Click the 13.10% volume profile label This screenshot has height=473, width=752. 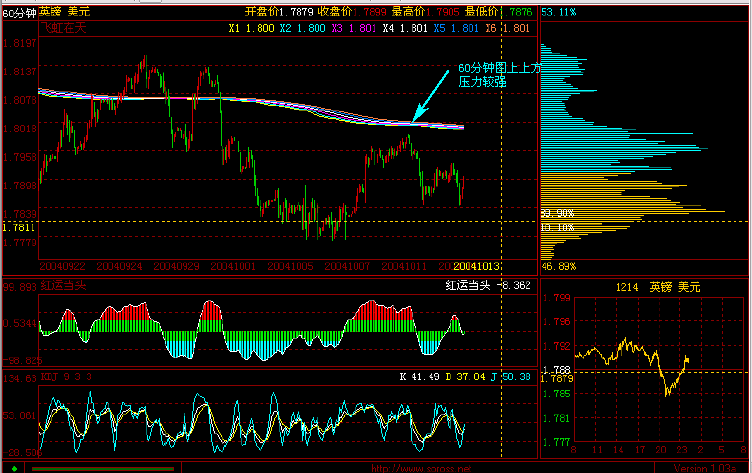(558, 227)
